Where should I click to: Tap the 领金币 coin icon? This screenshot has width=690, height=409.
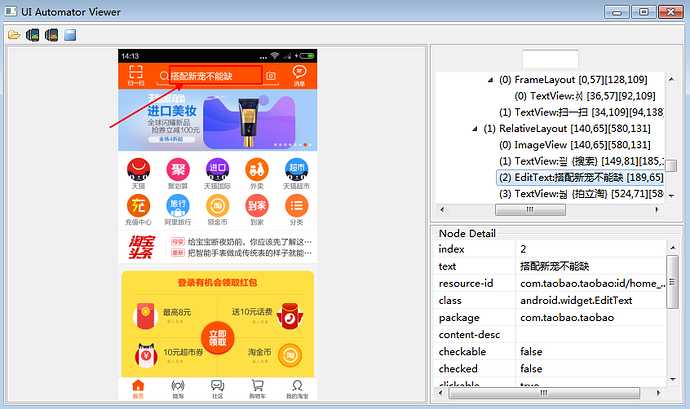(217, 206)
